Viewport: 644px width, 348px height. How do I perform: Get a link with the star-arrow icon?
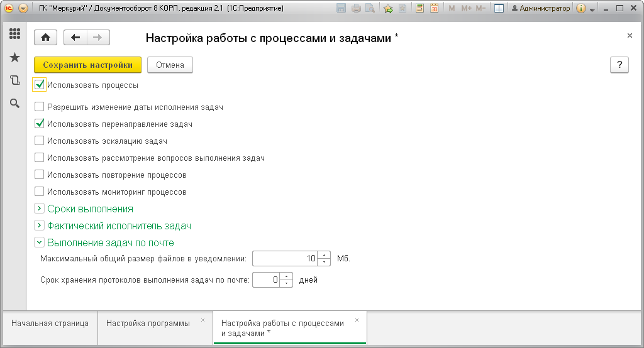(x=388, y=8)
